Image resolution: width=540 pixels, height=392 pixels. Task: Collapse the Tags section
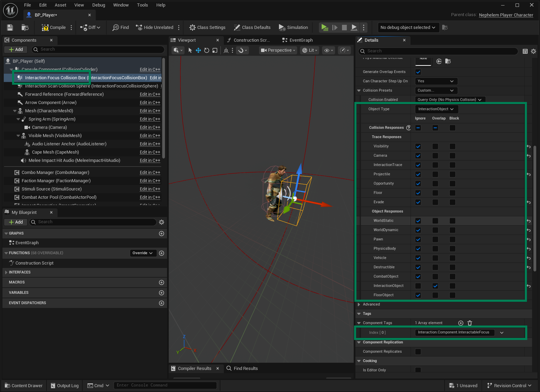click(x=359, y=314)
